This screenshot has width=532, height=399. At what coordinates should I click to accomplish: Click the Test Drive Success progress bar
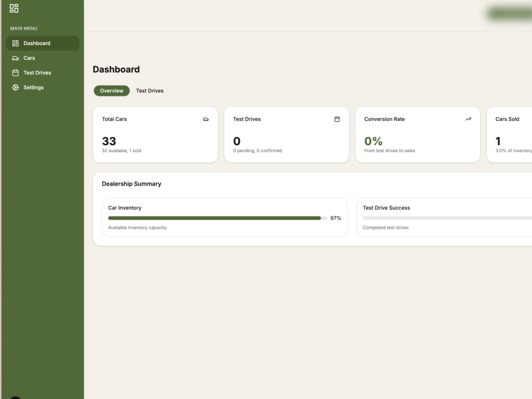coord(447,218)
